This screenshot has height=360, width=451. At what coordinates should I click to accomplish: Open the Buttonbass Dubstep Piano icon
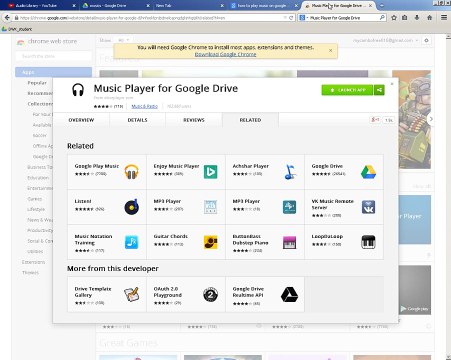[x=289, y=242]
